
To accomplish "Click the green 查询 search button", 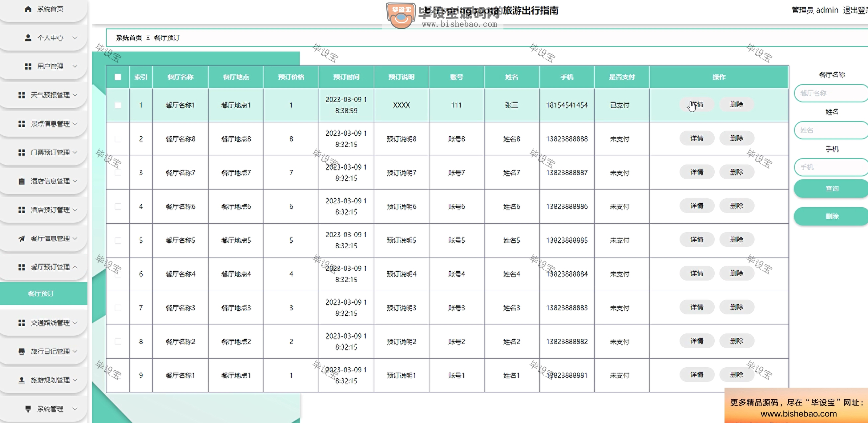I will (x=832, y=189).
